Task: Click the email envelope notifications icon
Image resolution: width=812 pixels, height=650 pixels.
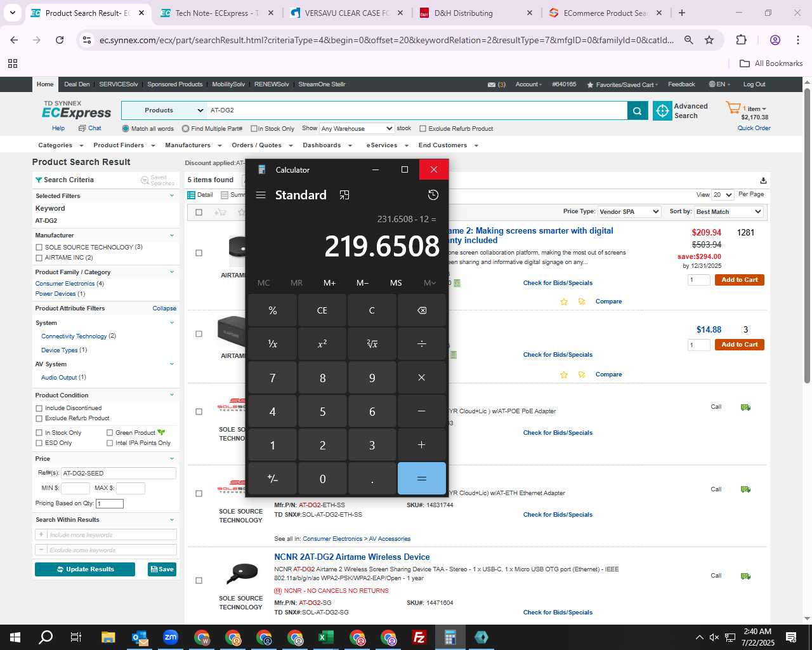Action: tap(492, 84)
